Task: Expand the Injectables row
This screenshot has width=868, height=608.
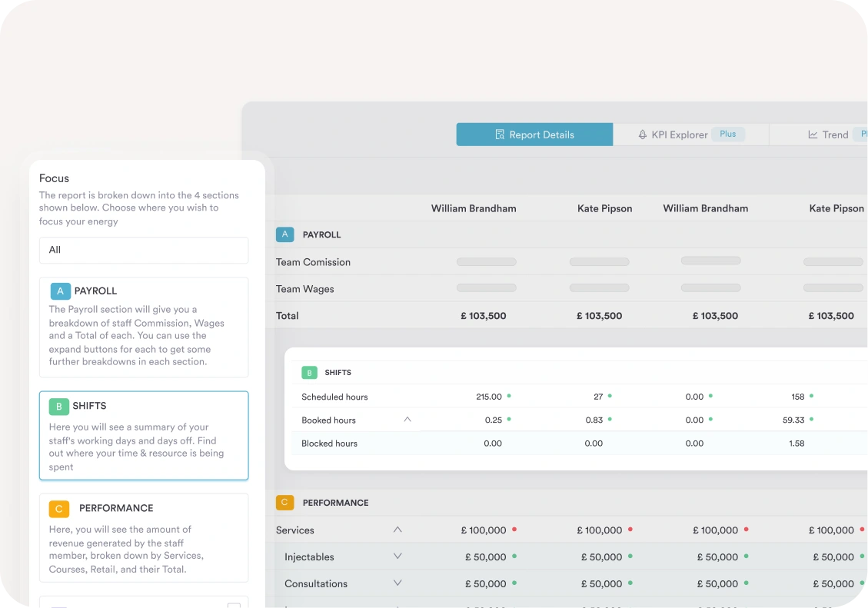Action: point(397,557)
